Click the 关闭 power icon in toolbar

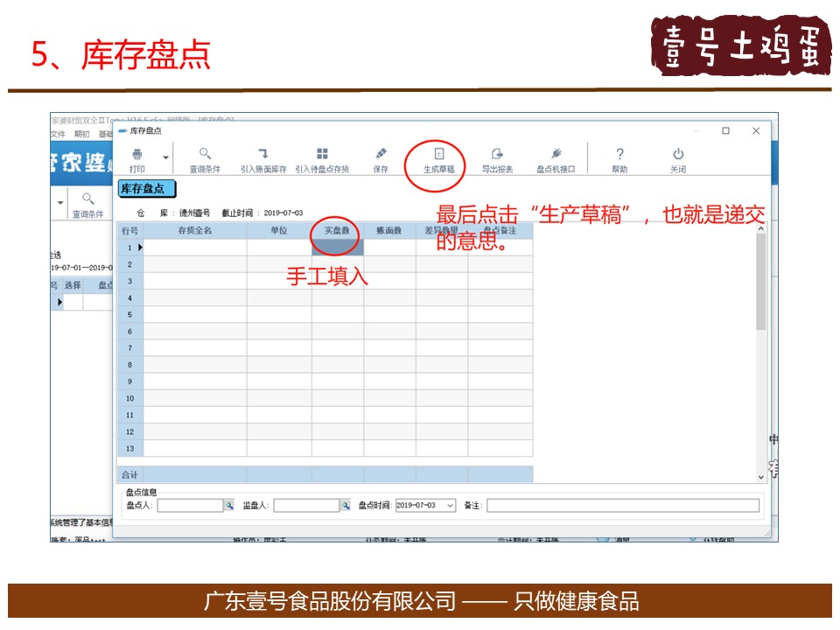(678, 155)
